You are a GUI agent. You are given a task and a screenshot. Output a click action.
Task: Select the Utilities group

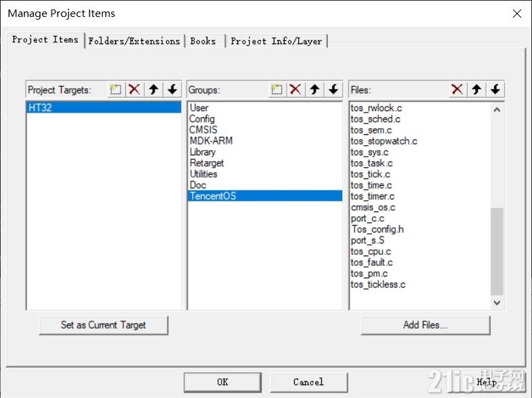pos(264,174)
